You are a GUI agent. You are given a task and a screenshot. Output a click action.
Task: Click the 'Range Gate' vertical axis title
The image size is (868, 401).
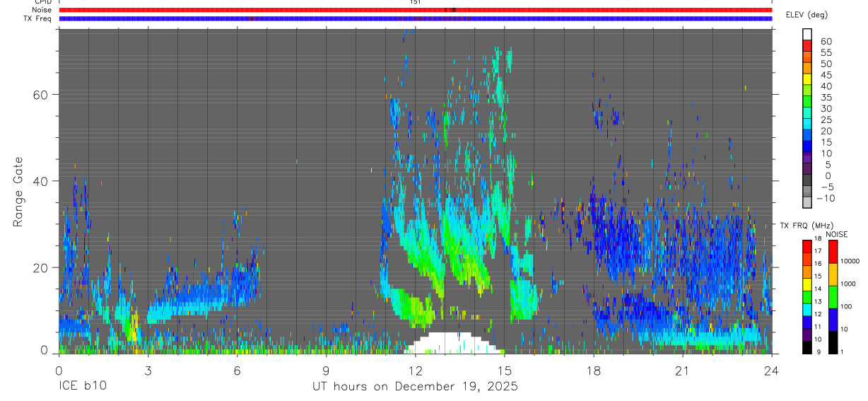(19, 192)
